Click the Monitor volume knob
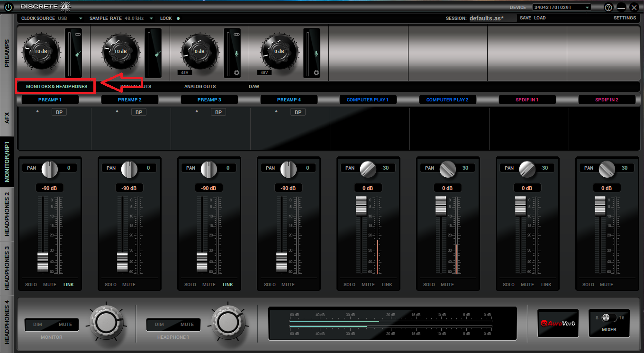This screenshot has width=644, height=353. [107, 323]
